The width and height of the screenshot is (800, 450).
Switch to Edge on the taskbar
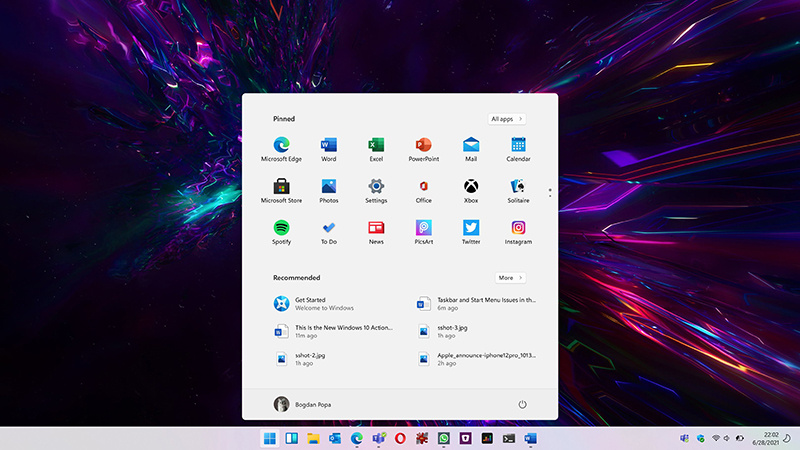[x=357, y=438]
